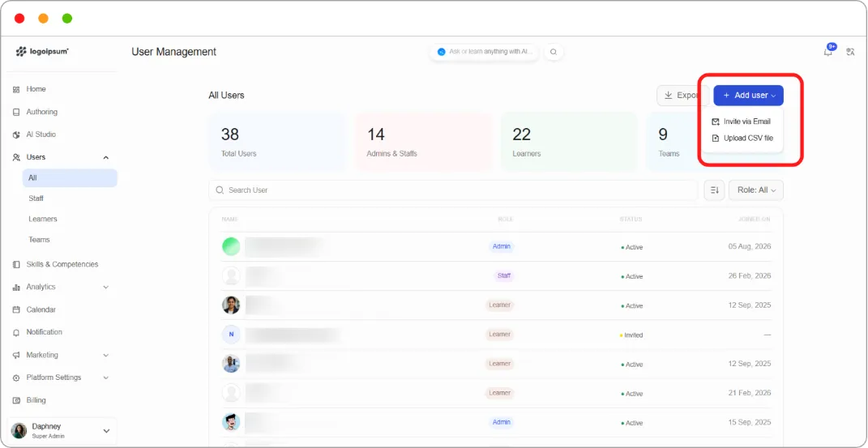Viewport: 868px width, 448px height.
Task: Click the logoipsum logo
Action: pyautogui.click(x=42, y=51)
